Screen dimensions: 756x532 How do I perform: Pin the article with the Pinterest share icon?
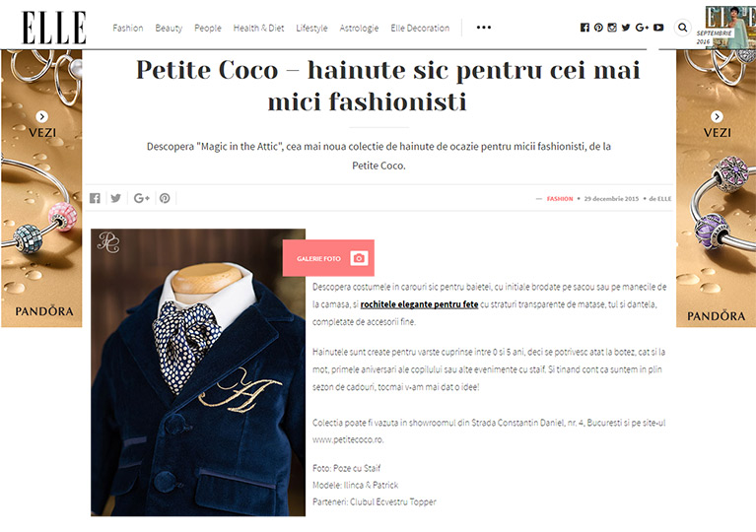(x=165, y=198)
